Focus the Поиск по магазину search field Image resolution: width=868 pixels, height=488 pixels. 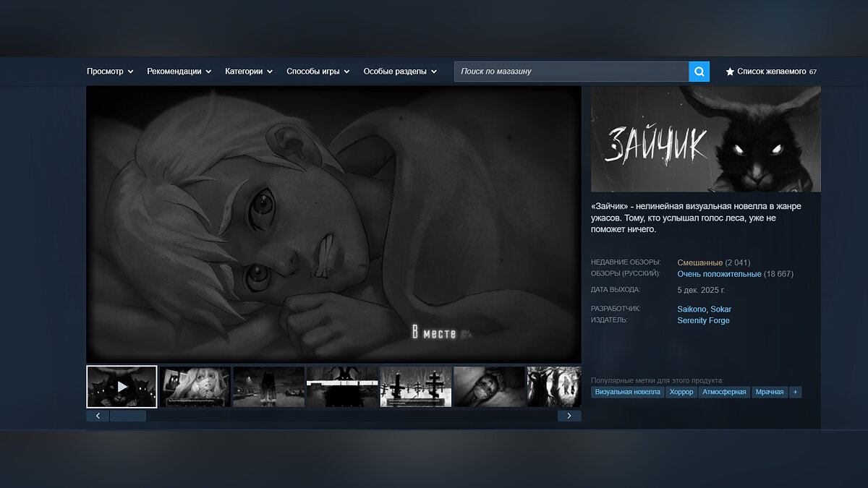click(571, 72)
